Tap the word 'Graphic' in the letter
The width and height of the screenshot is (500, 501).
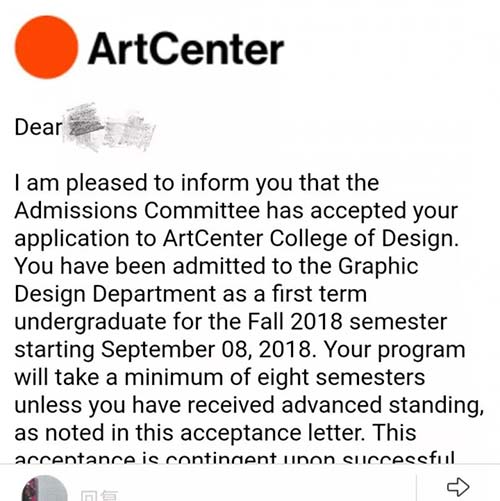click(x=378, y=267)
